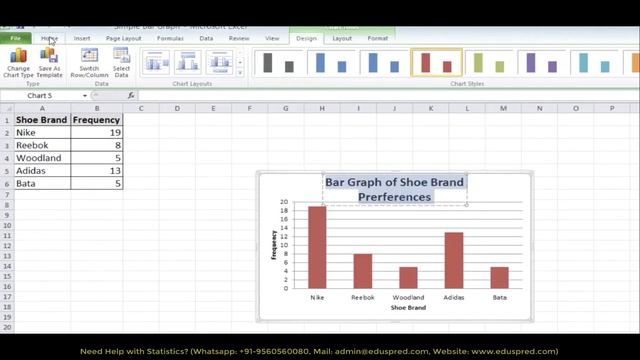Open the Review tab
The width and height of the screenshot is (640, 360).
coord(239,38)
